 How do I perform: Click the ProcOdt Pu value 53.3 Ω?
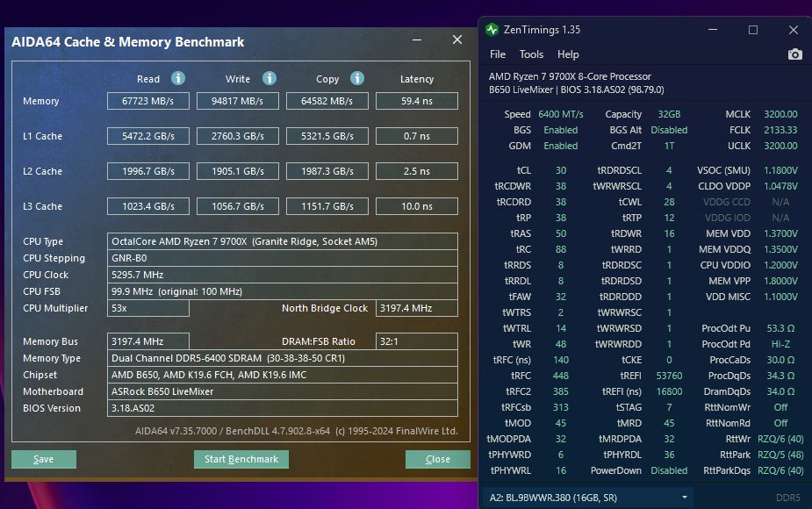coord(780,328)
